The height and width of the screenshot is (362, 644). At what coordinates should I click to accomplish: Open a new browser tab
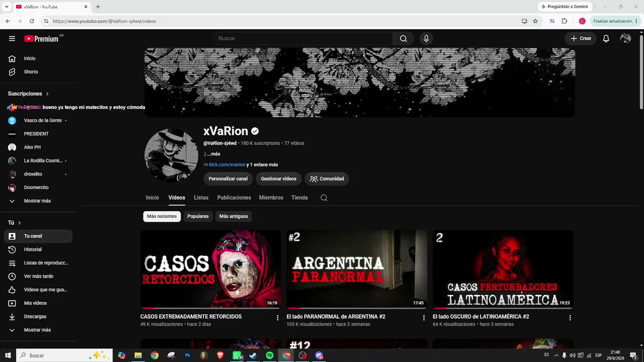point(98,7)
